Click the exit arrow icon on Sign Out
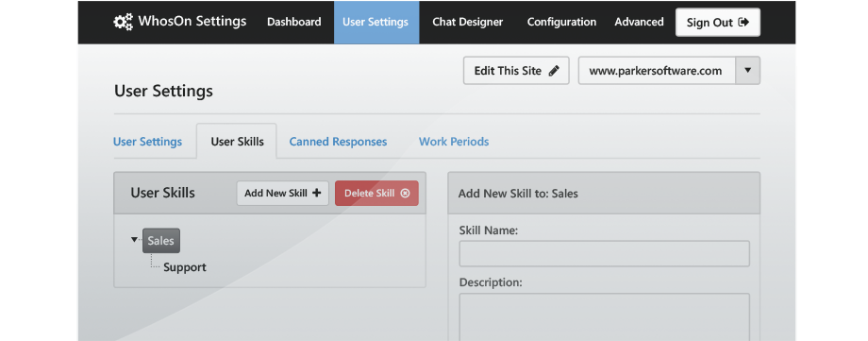This screenshot has height=341, width=868. (x=744, y=22)
